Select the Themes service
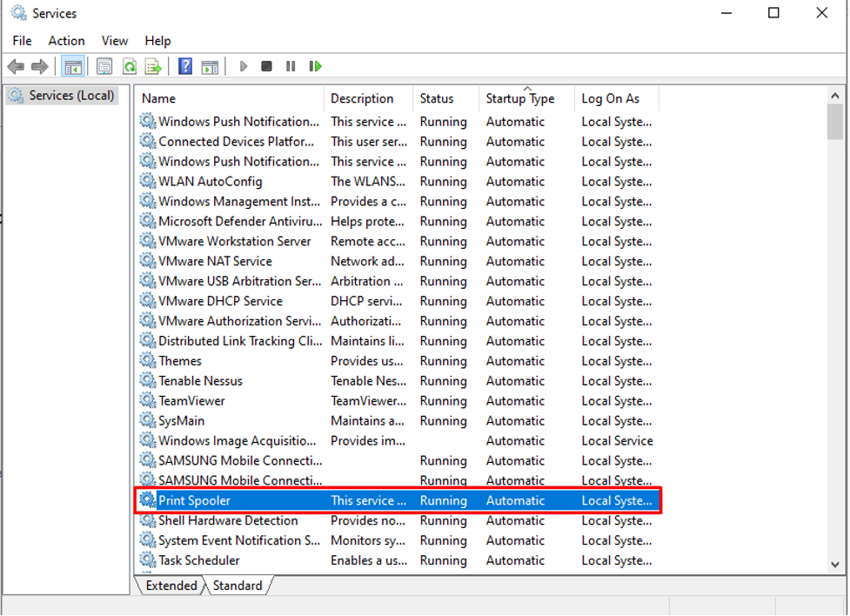This screenshot has width=850, height=616. click(x=398, y=361)
